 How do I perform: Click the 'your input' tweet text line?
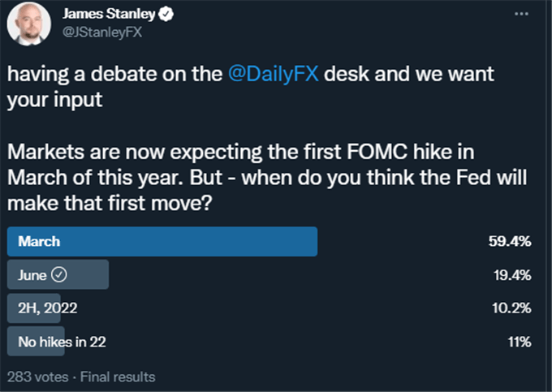pos(54,100)
